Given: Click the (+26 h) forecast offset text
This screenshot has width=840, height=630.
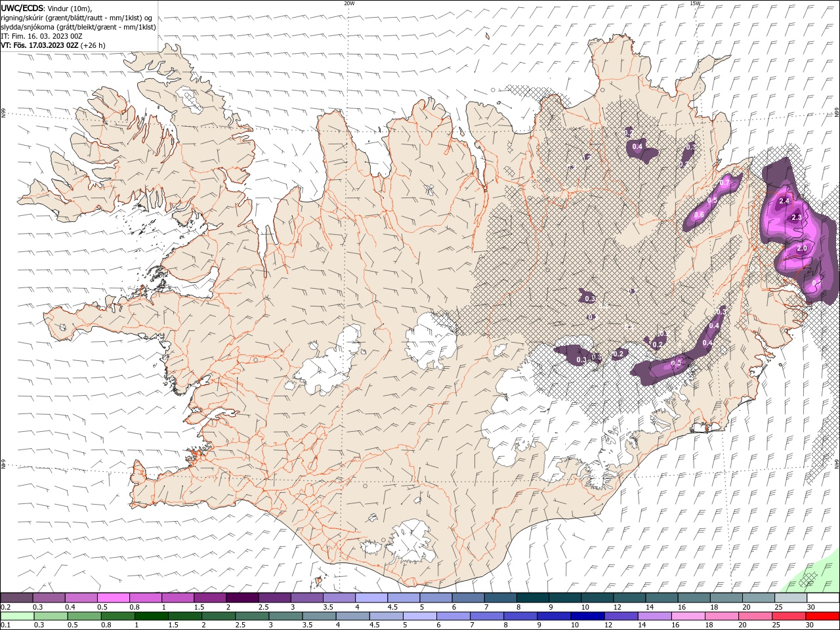Looking at the screenshot, I should [93, 45].
